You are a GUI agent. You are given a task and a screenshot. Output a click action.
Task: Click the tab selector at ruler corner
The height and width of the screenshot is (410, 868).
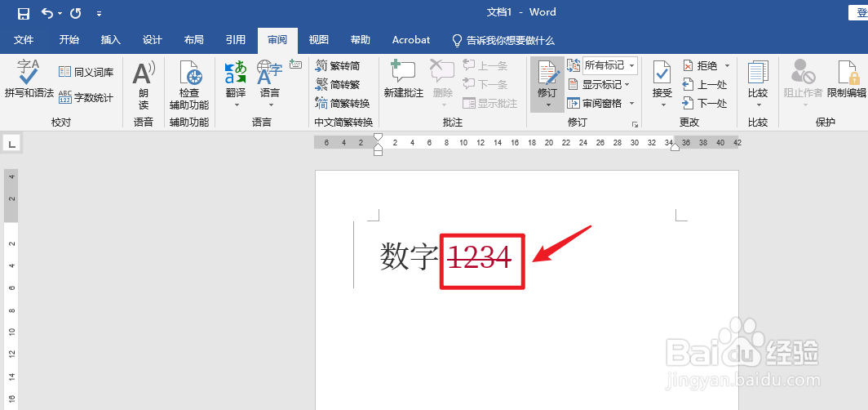point(11,145)
